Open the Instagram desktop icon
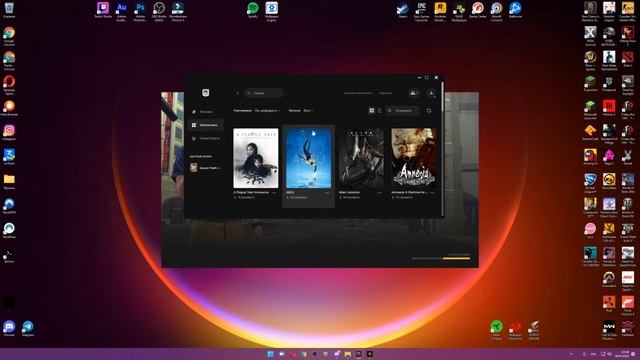The width and height of the screenshot is (640, 360). (9, 133)
